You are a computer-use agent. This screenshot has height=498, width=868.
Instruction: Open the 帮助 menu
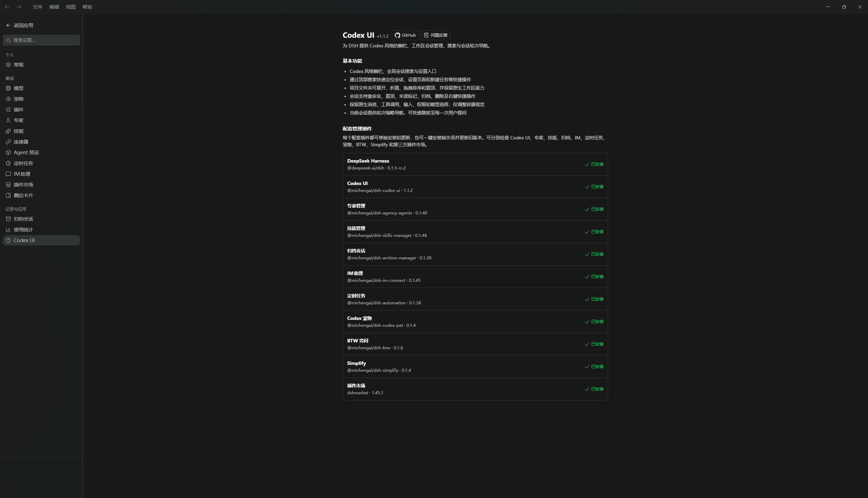pyautogui.click(x=87, y=7)
